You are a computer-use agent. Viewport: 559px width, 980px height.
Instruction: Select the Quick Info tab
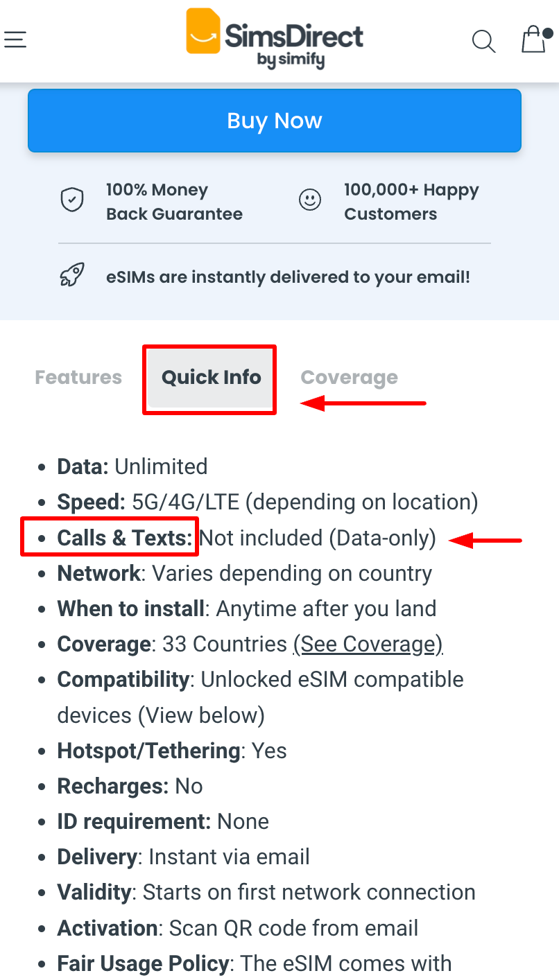click(x=209, y=378)
